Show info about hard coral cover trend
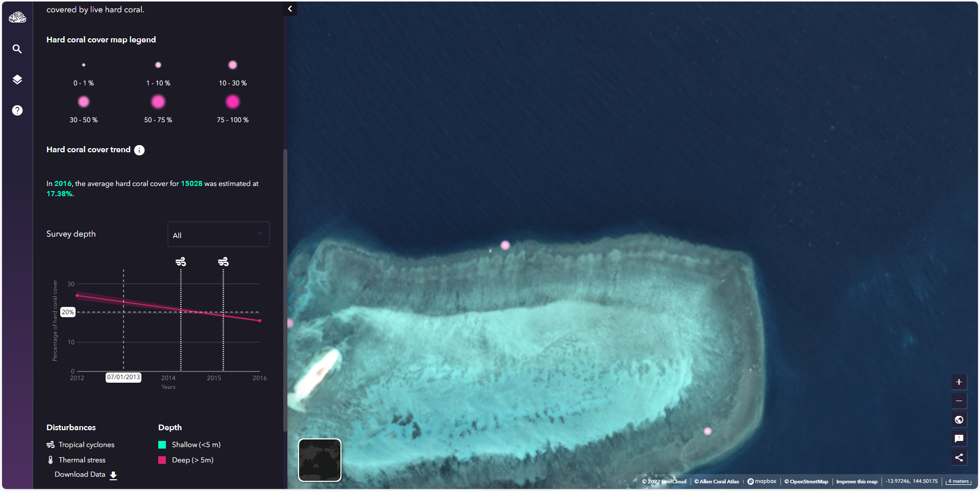 click(139, 150)
